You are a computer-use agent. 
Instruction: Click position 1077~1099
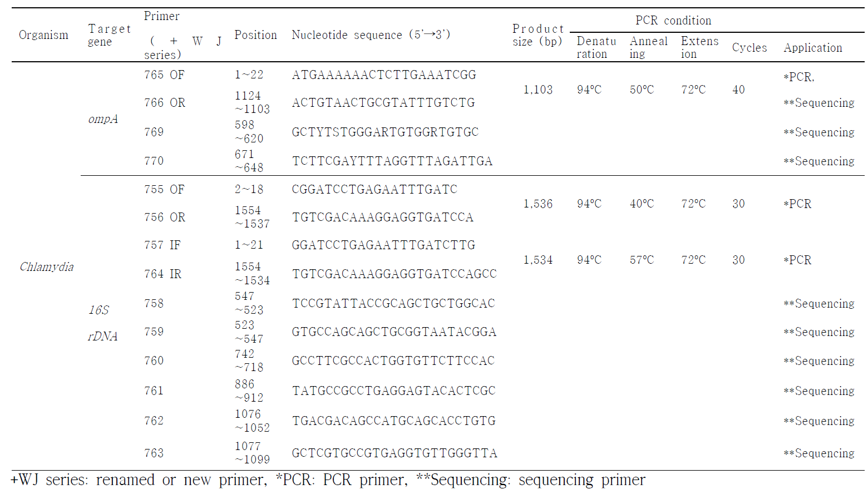pyautogui.click(x=252, y=453)
